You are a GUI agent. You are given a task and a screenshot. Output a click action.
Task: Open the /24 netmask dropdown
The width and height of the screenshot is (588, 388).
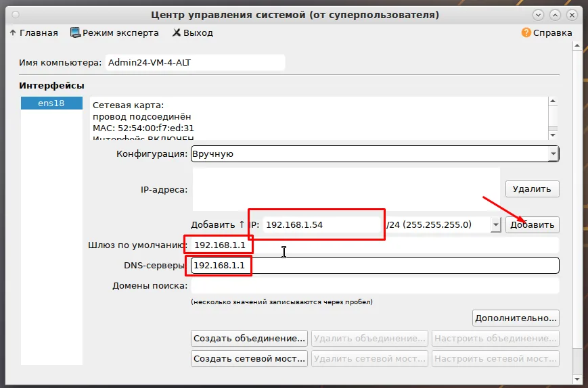point(443,224)
